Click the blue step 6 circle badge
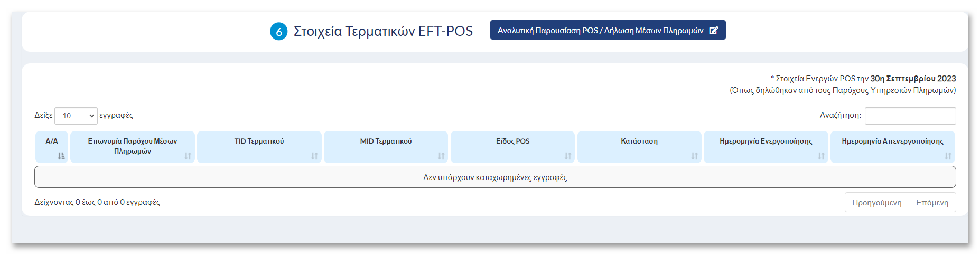This screenshot has height=255, width=980. click(x=279, y=31)
